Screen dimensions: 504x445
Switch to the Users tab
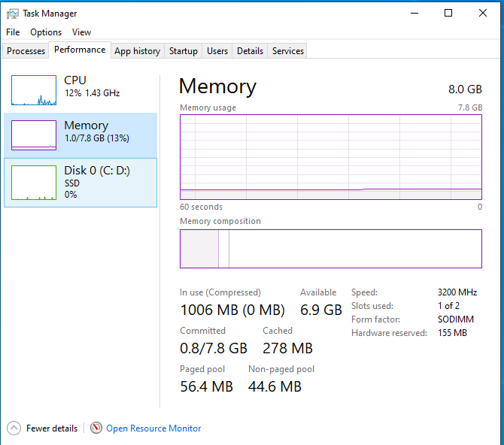coord(217,51)
